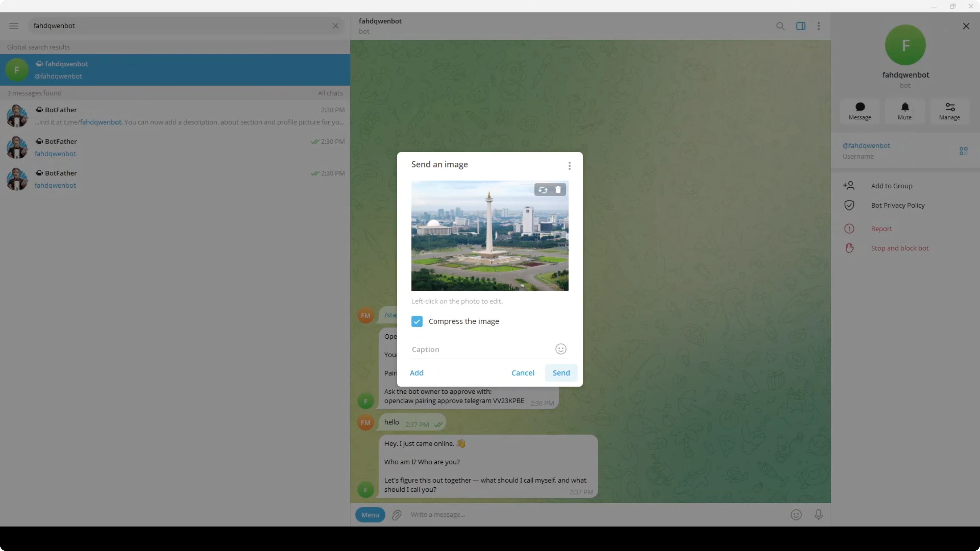Select Add to Group option
Screen dimensions: 980x551
[891, 186]
